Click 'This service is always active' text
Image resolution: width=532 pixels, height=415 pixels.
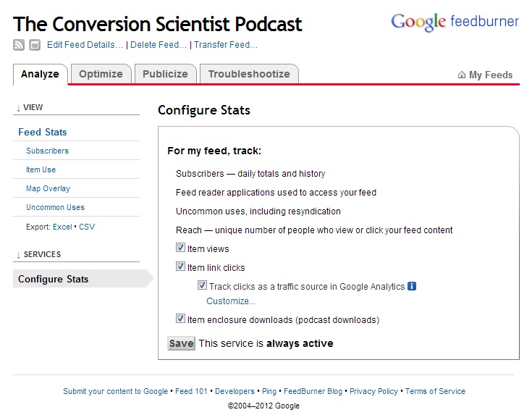tap(266, 343)
